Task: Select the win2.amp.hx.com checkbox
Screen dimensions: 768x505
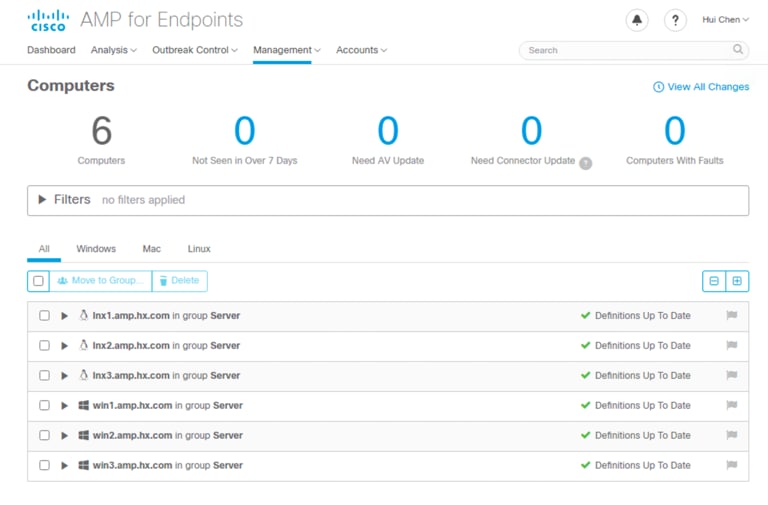Action: click(44, 435)
